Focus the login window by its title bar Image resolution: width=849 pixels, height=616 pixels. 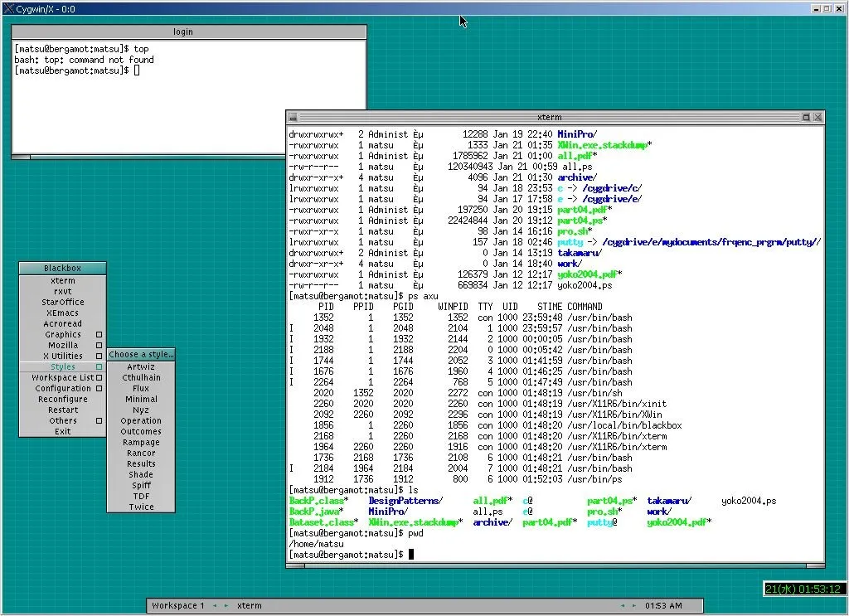coord(183,32)
